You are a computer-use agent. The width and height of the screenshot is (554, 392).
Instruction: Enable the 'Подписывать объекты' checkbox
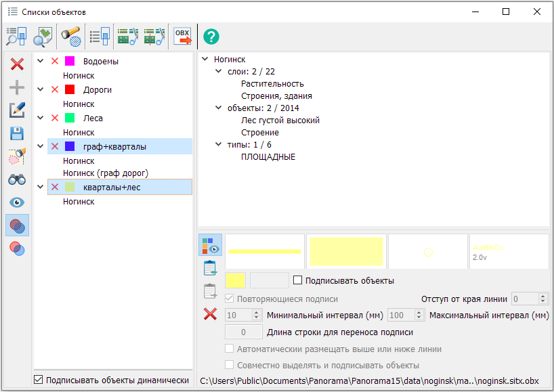[297, 280]
